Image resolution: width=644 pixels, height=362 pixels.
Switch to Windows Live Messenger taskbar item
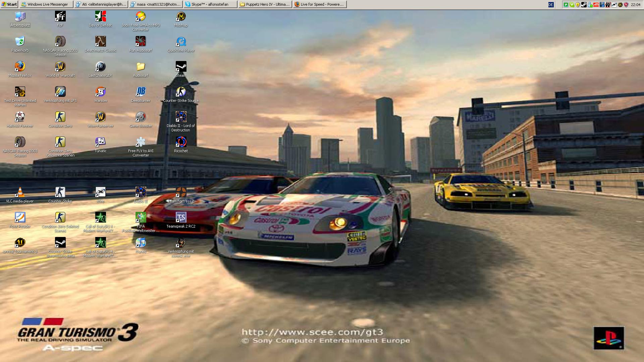click(46, 4)
